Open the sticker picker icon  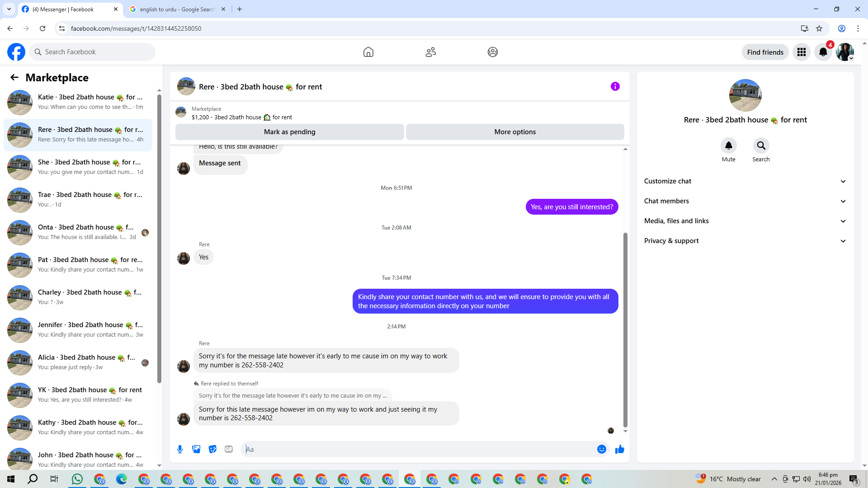click(x=212, y=449)
